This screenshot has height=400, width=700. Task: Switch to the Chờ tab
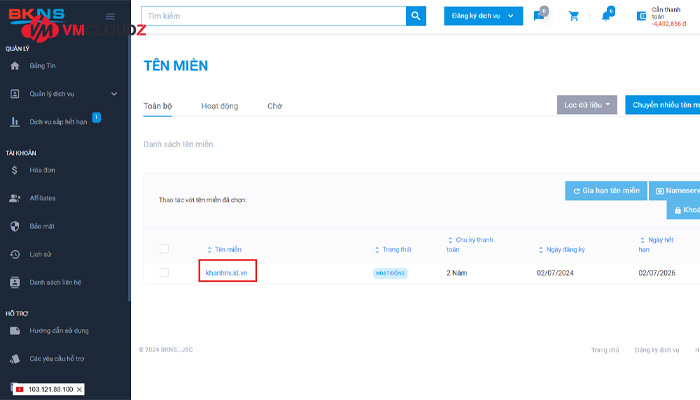[275, 106]
